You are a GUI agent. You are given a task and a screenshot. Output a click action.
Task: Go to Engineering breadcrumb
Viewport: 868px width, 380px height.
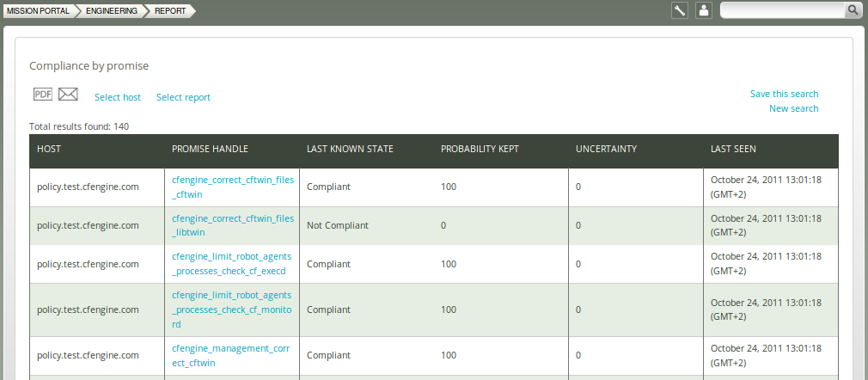tap(111, 11)
